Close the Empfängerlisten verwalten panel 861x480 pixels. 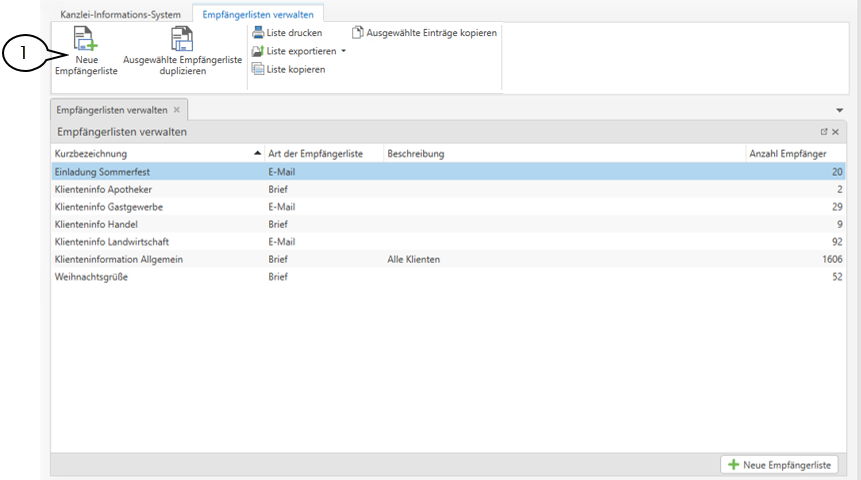pos(835,132)
